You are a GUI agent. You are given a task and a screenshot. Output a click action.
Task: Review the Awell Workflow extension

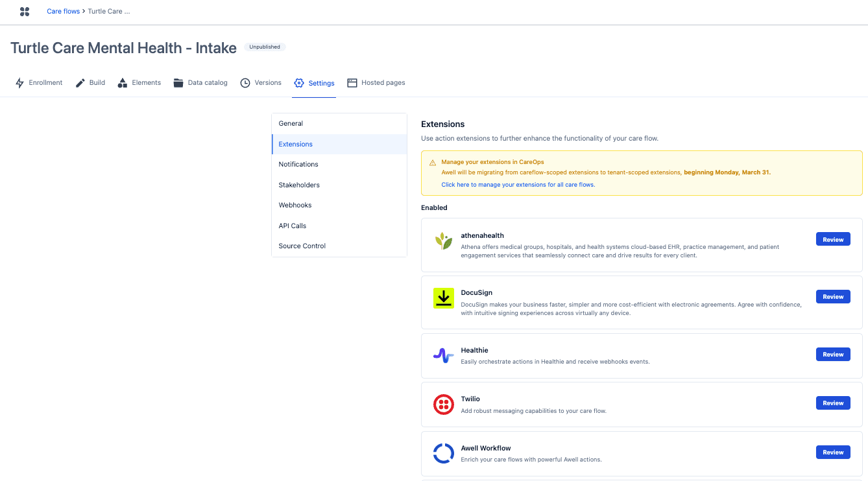[833, 452]
